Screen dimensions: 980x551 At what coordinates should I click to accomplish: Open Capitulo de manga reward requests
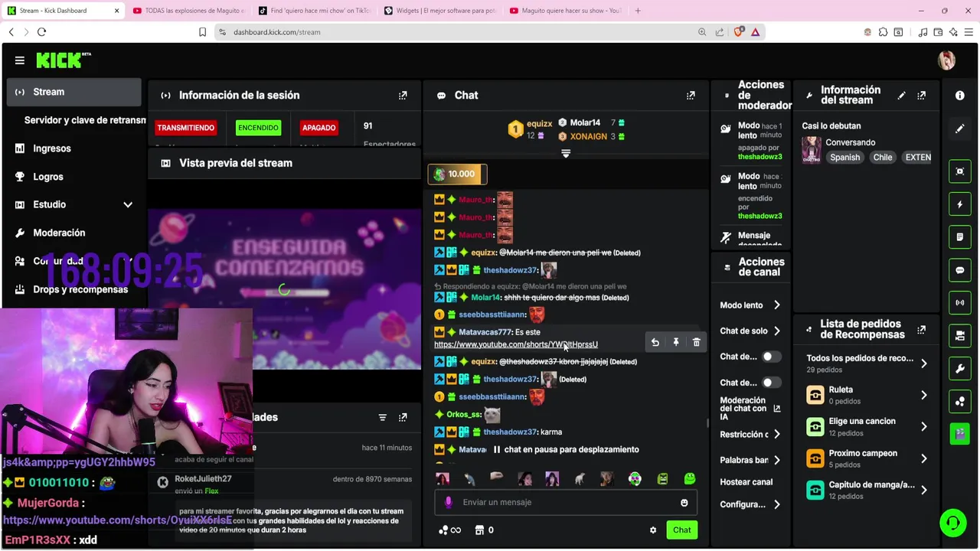click(867, 491)
